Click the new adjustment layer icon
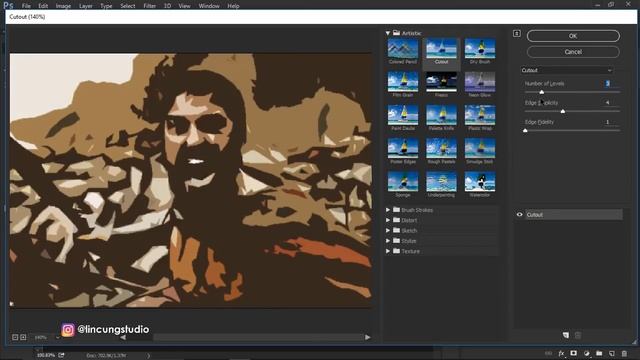 (587, 353)
